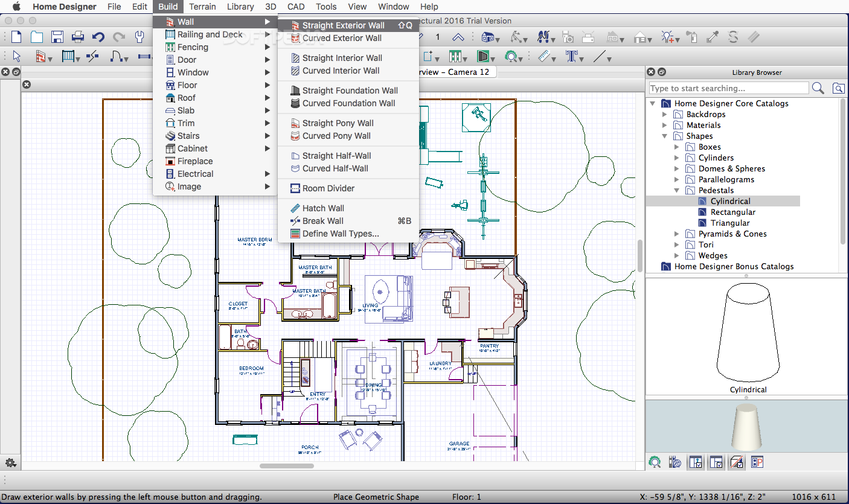
Task: Collapse the Pedestals folder
Action: coord(677,190)
